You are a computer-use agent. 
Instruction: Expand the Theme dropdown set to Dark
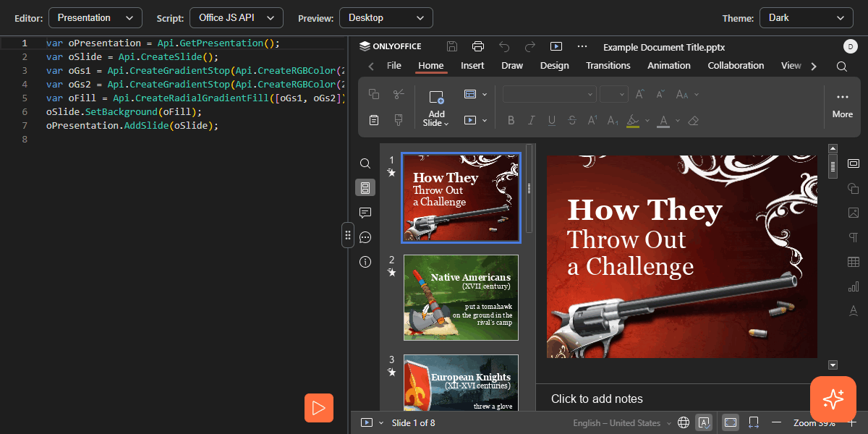(806, 17)
